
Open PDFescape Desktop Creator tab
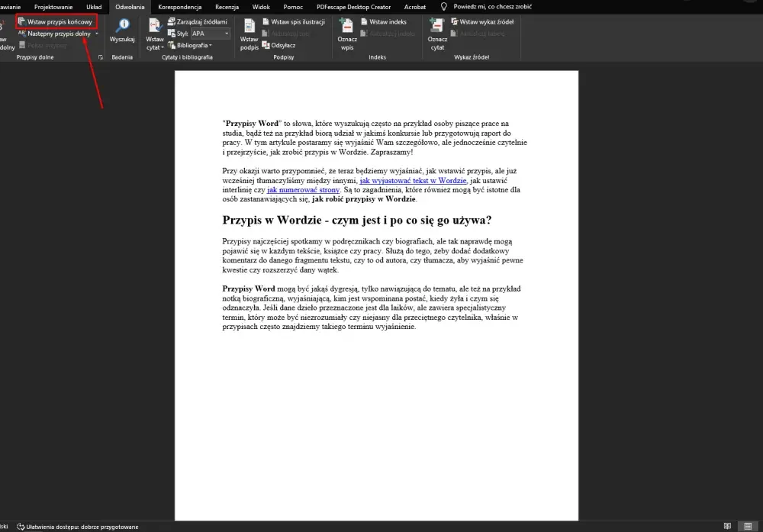coord(354,7)
